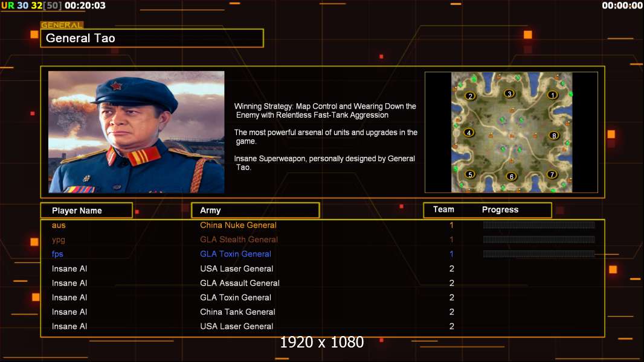Click team number 2 in China Tank row
This screenshot has width=644, height=362.
452,311
